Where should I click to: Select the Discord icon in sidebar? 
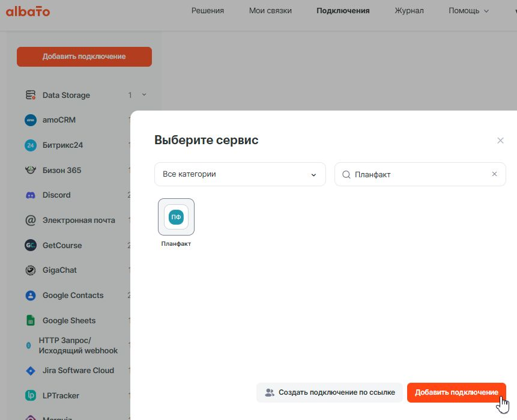pos(31,195)
